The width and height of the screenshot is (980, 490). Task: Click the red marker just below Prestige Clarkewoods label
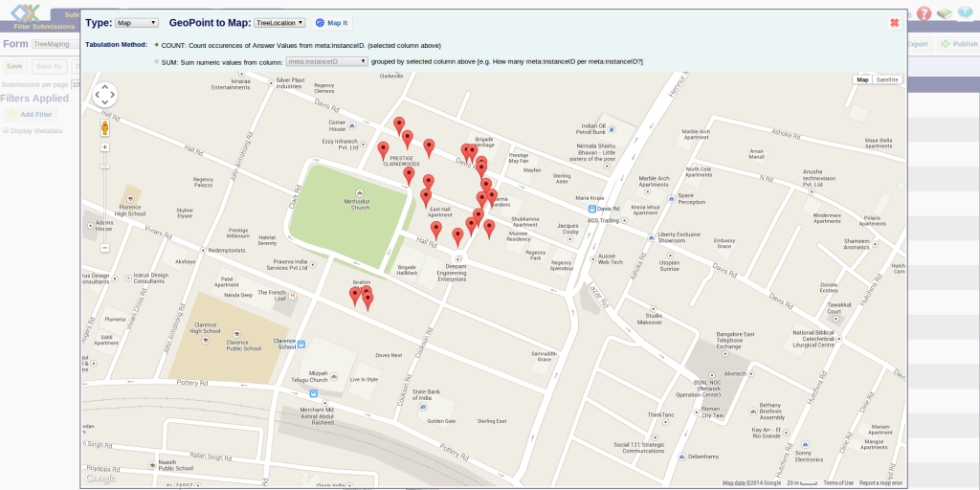(409, 177)
